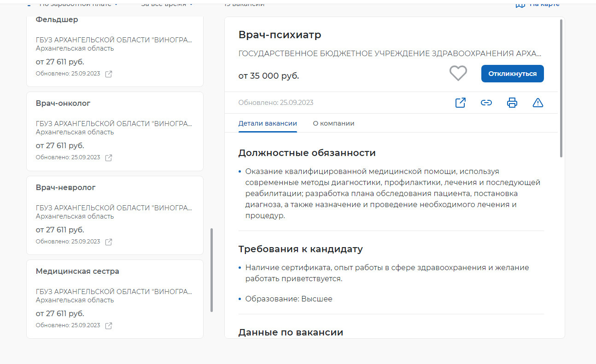This screenshot has width=596, height=364.
Task: Click salary in Фельдшер card
Action: point(60,62)
